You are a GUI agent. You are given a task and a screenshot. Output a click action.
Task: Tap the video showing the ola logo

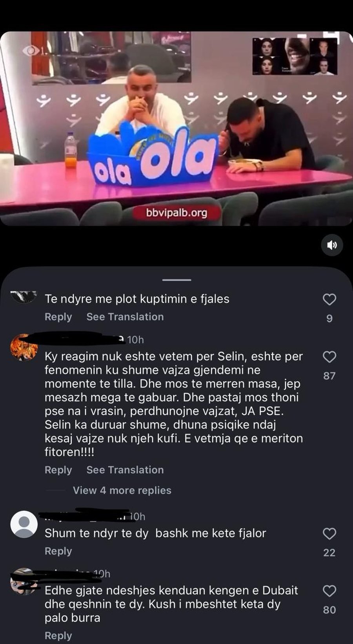[x=176, y=129]
